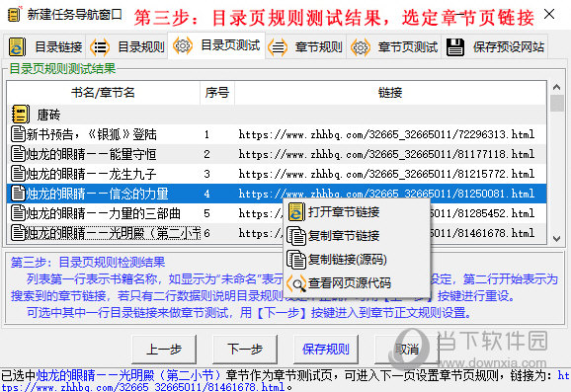The width and height of the screenshot is (571, 392).
Task: Choose 复制章节链接 from the context menu
Action: point(357,235)
